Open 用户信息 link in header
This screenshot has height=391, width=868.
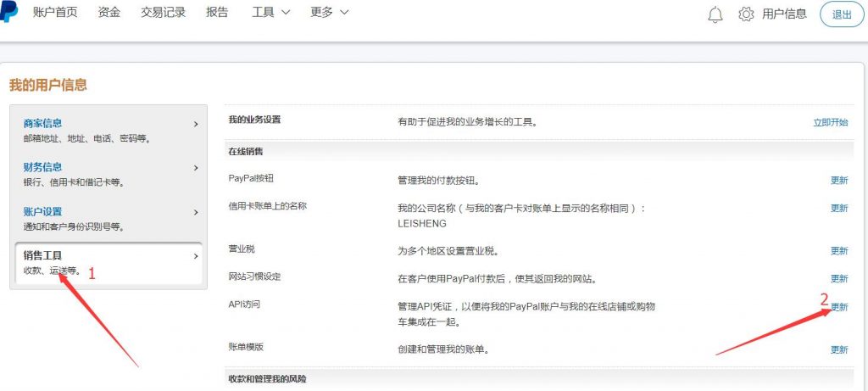pos(784,14)
